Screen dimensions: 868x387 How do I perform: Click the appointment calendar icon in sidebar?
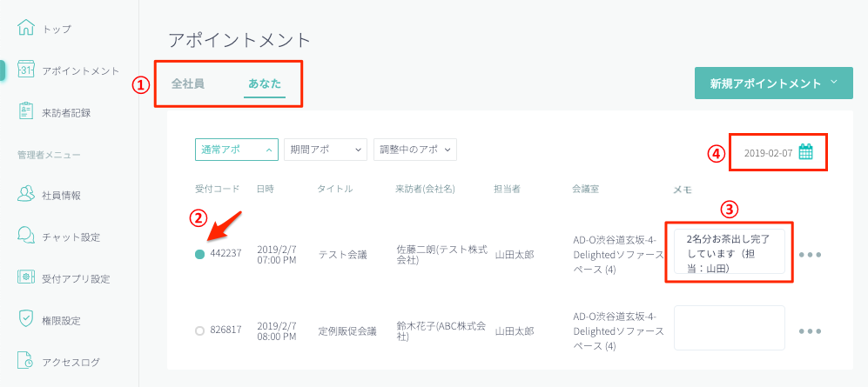tap(26, 70)
